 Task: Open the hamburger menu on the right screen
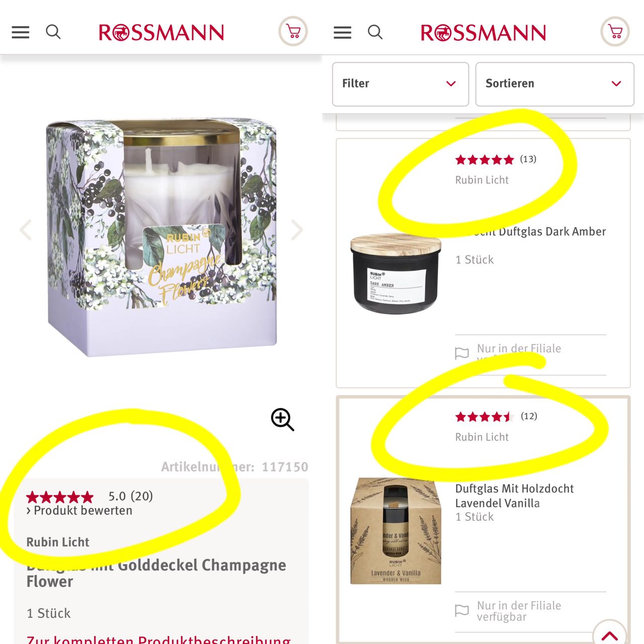click(x=343, y=33)
